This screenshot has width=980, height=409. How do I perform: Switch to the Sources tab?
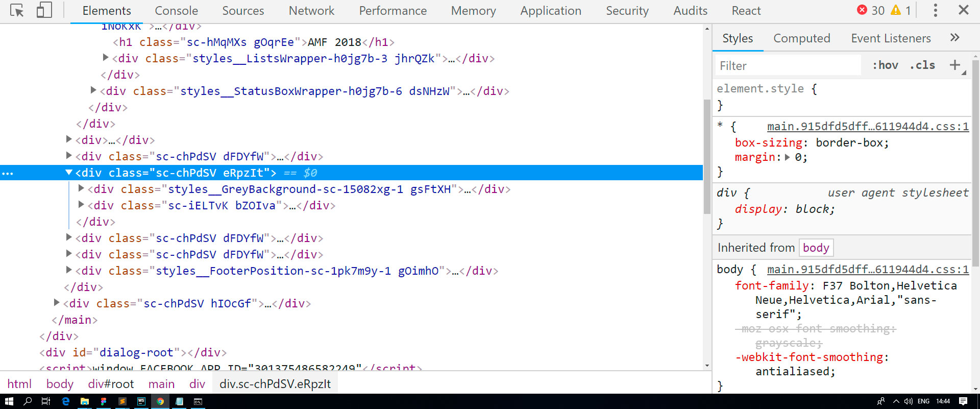point(243,11)
